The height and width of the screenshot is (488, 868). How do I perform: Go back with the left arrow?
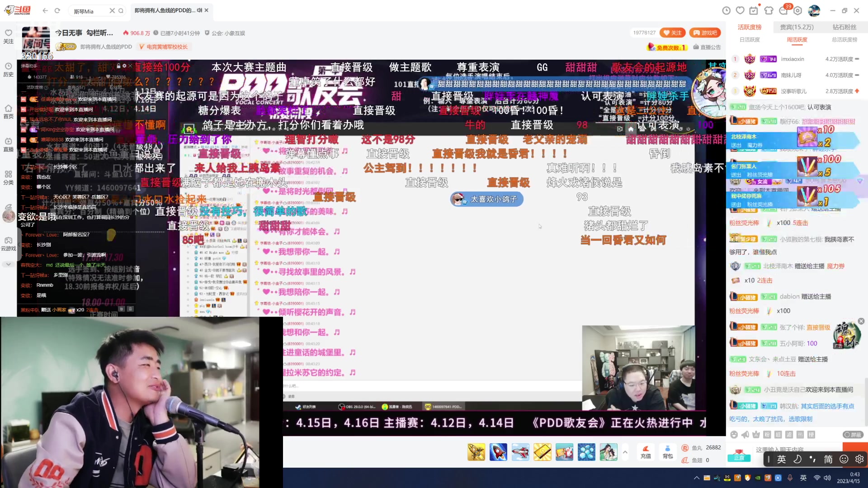[x=45, y=10]
